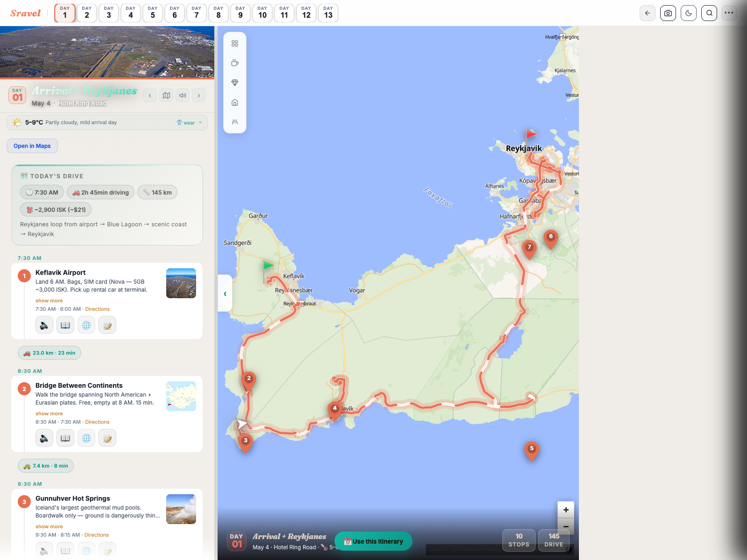Viewport: 747px width, 560px height.
Task: Expand 'show more' under Keflavik Airport
Action: 49,301
